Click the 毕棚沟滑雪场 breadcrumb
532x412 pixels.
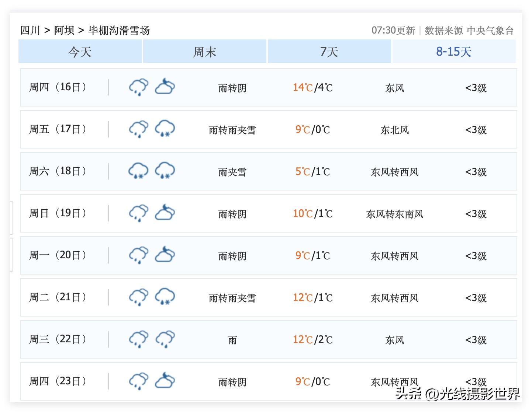(119, 30)
